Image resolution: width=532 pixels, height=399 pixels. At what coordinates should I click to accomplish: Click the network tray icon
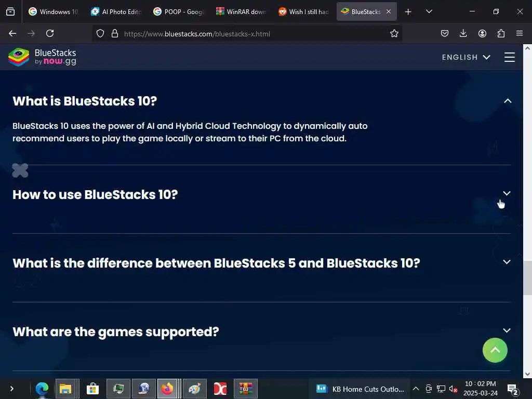(441, 389)
